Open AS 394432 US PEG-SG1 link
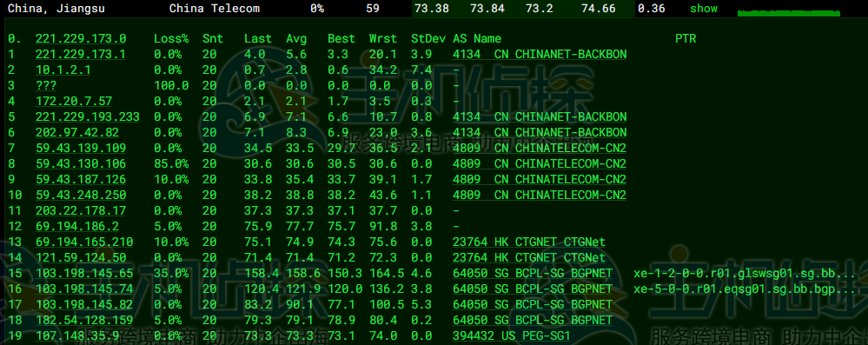Viewport: 868px width, 345px height. 512,336
